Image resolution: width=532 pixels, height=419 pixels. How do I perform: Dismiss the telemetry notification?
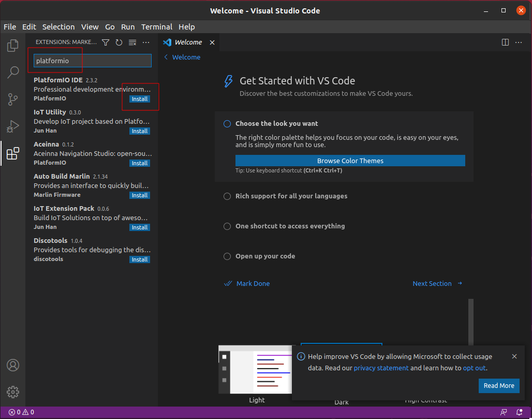(x=514, y=356)
